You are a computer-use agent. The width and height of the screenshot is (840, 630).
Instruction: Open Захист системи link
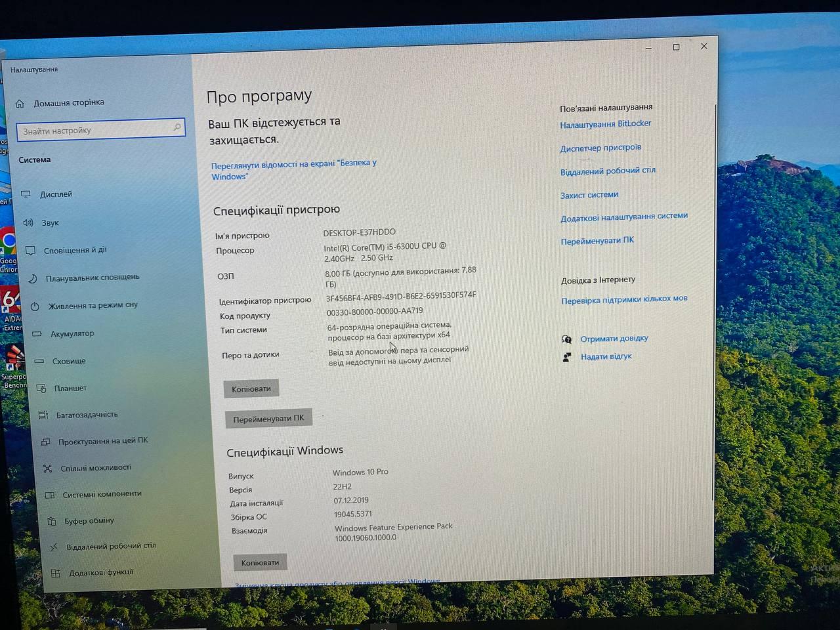click(589, 195)
